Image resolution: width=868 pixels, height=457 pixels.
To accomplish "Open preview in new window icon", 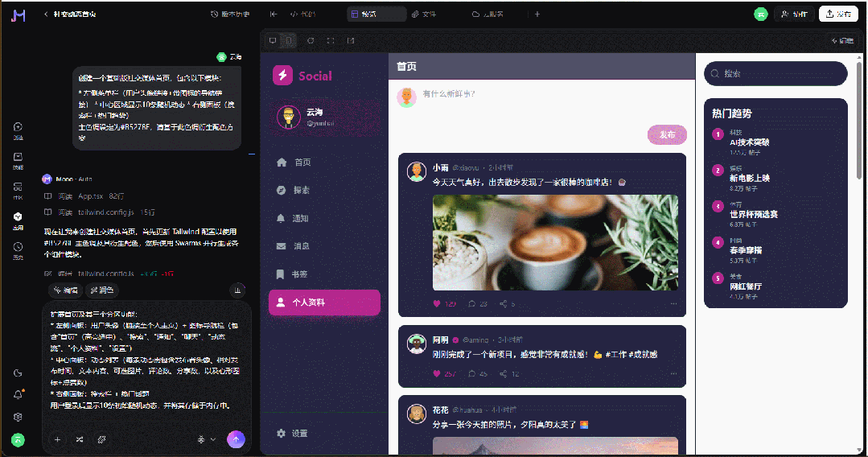I will click(x=351, y=40).
